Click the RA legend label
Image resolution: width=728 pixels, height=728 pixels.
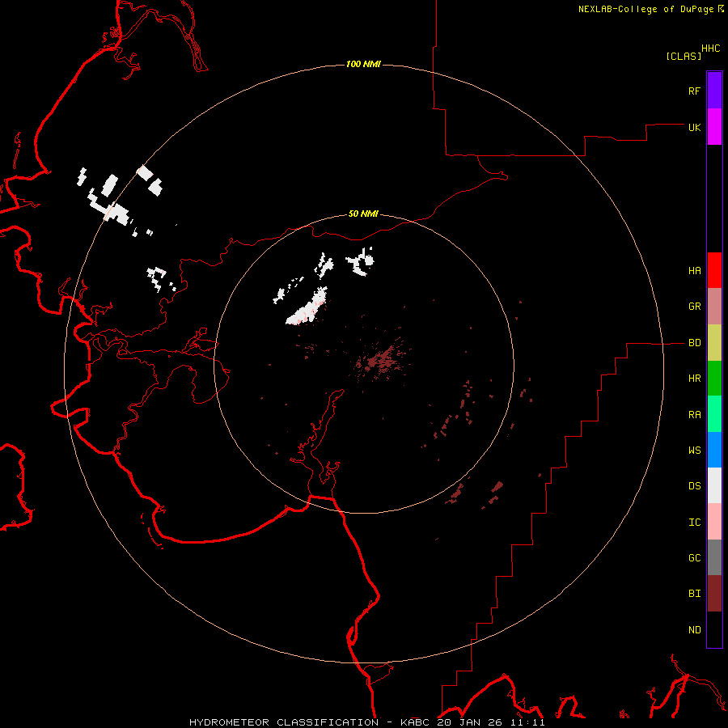click(694, 415)
